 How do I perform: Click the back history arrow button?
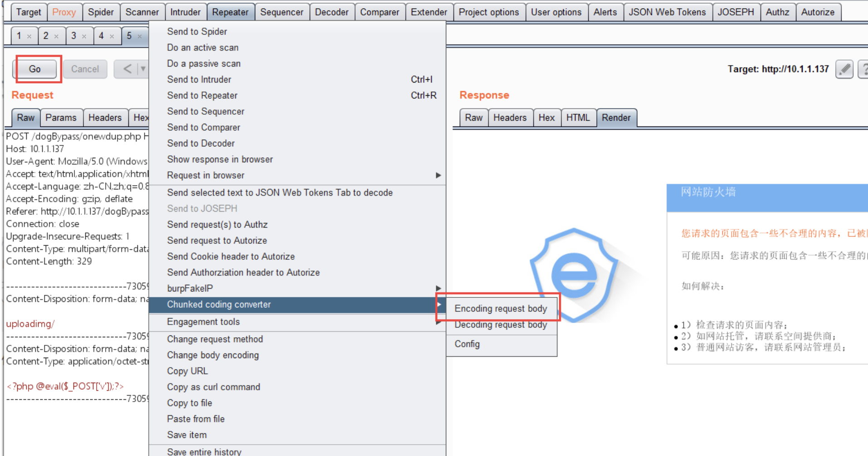pos(127,69)
